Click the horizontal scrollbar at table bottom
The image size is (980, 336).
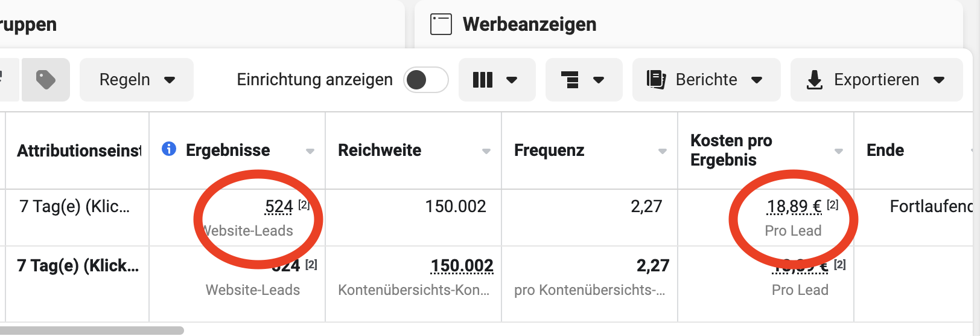pyautogui.click(x=92, y=331)
